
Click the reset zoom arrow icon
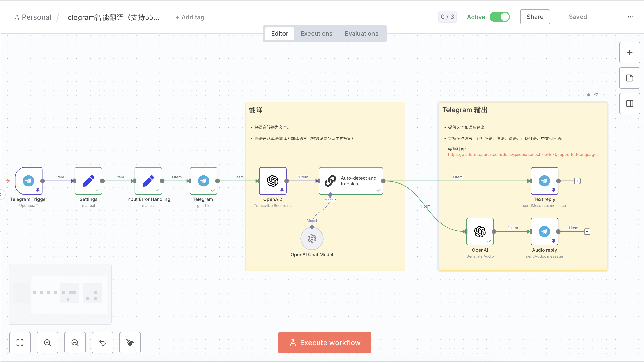(x=102, y=342)
